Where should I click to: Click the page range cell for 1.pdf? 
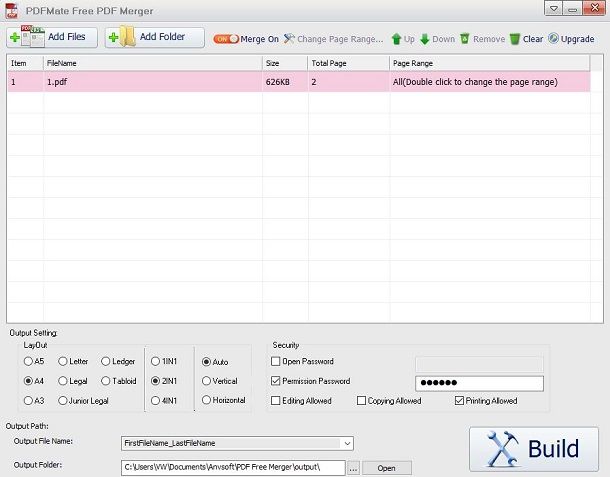tap(490, 82)
